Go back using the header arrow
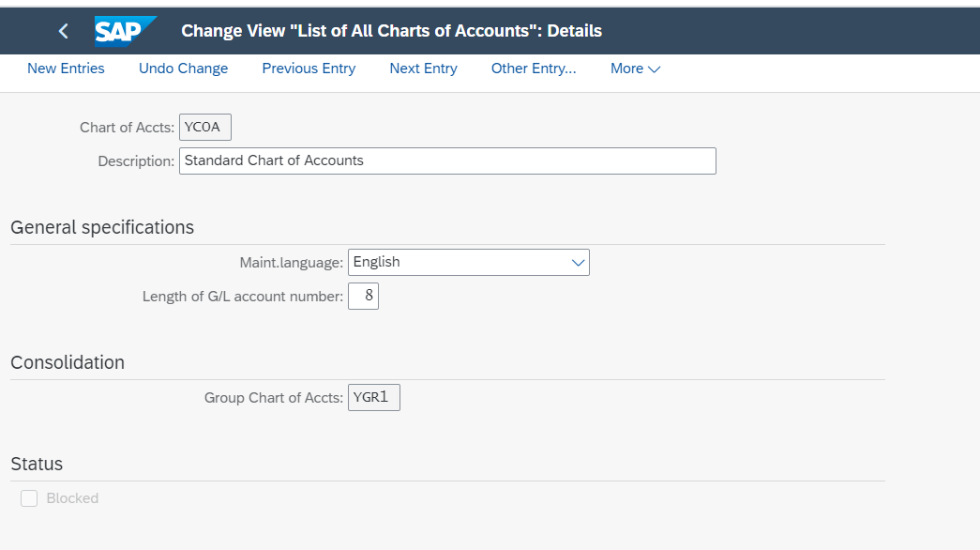980x550 pixels. coord(63,31)
